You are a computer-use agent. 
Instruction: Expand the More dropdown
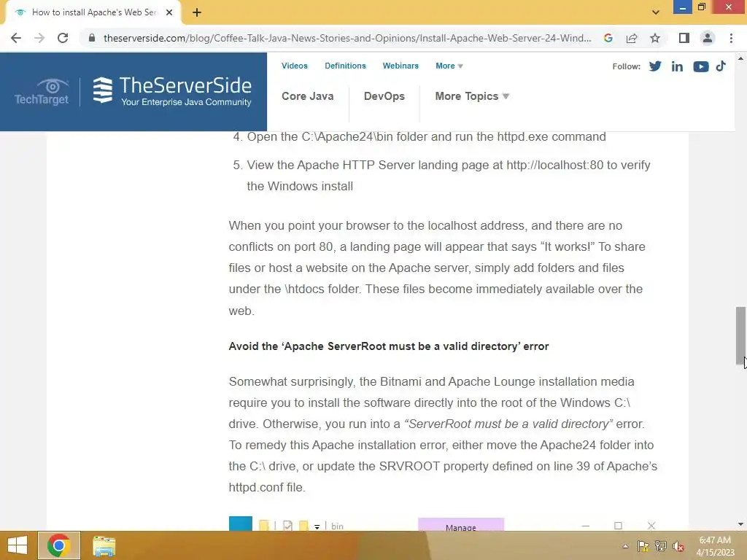coord(449,66)
